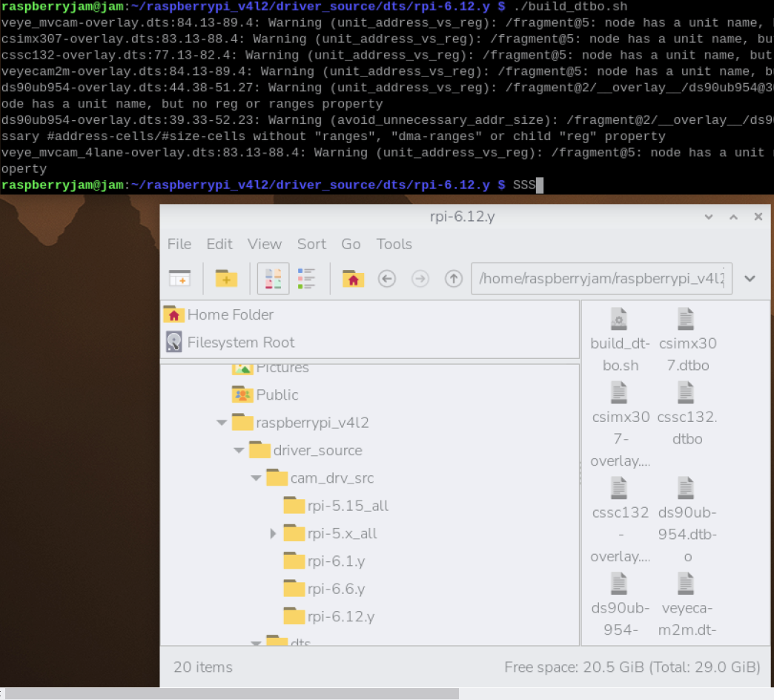This screenshot has width=774, height=700.
Task: Select the ds90ub954.dtbo file icon
Action: [x=686, y=488]
